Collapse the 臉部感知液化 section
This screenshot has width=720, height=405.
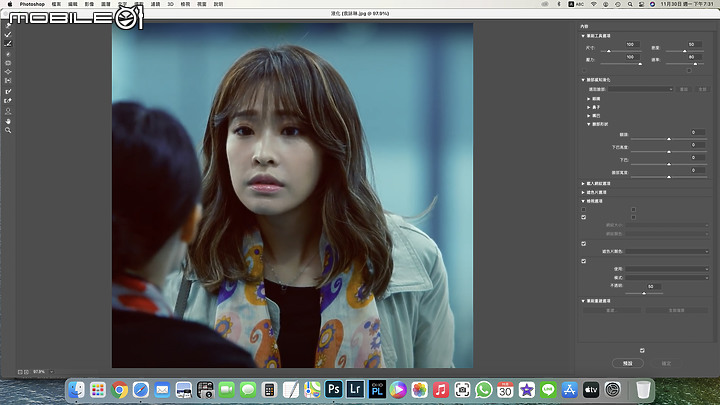583,80
